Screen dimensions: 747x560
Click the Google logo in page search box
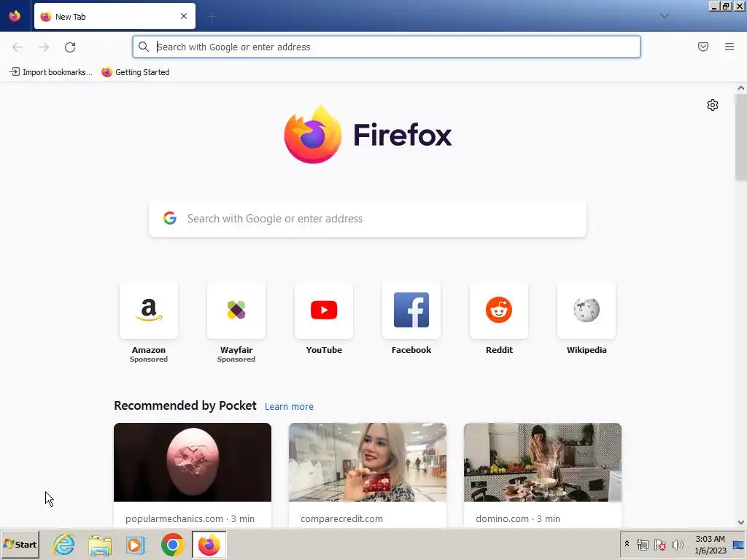[169, 218]
